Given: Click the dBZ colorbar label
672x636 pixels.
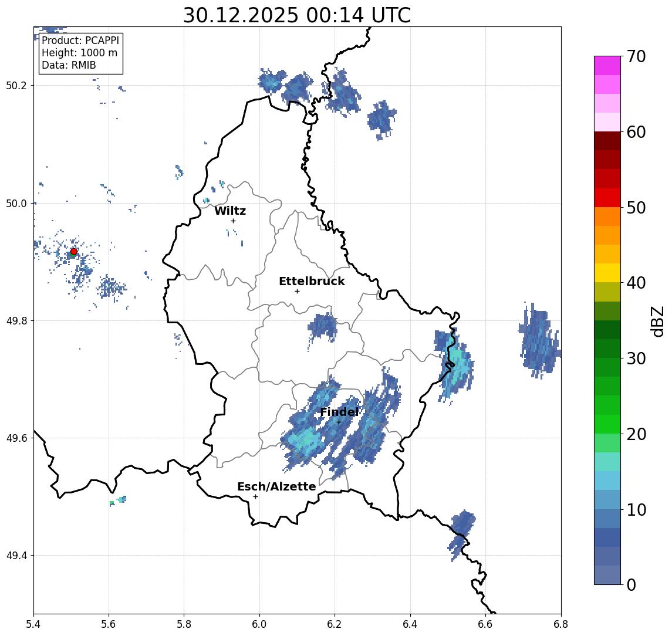Looking at the screenshot, I should point(657,321).
